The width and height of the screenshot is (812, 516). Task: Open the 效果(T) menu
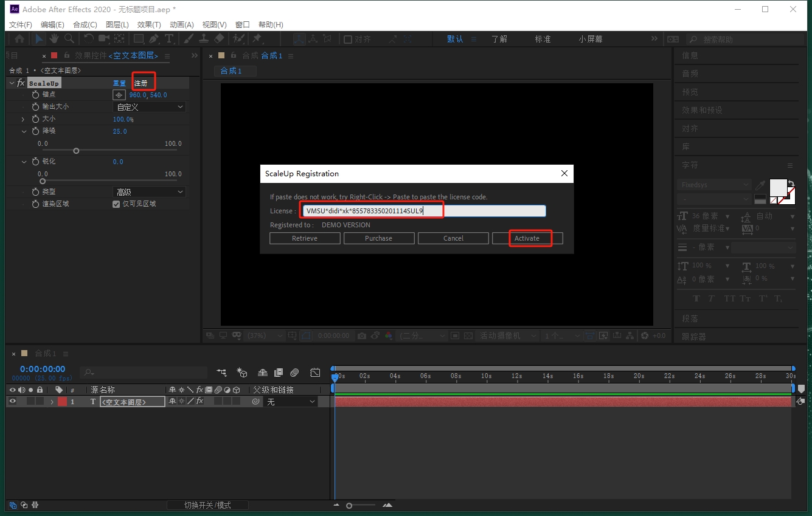click(149, 24)
